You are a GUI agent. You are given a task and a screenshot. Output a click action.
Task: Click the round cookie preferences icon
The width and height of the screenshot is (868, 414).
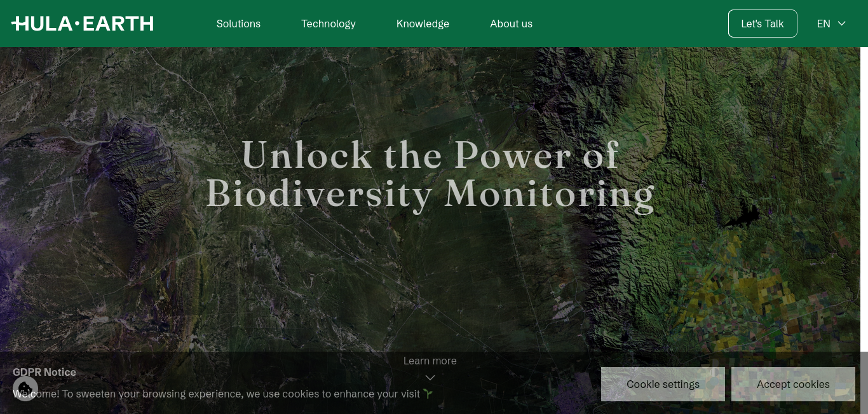(25, 388)
